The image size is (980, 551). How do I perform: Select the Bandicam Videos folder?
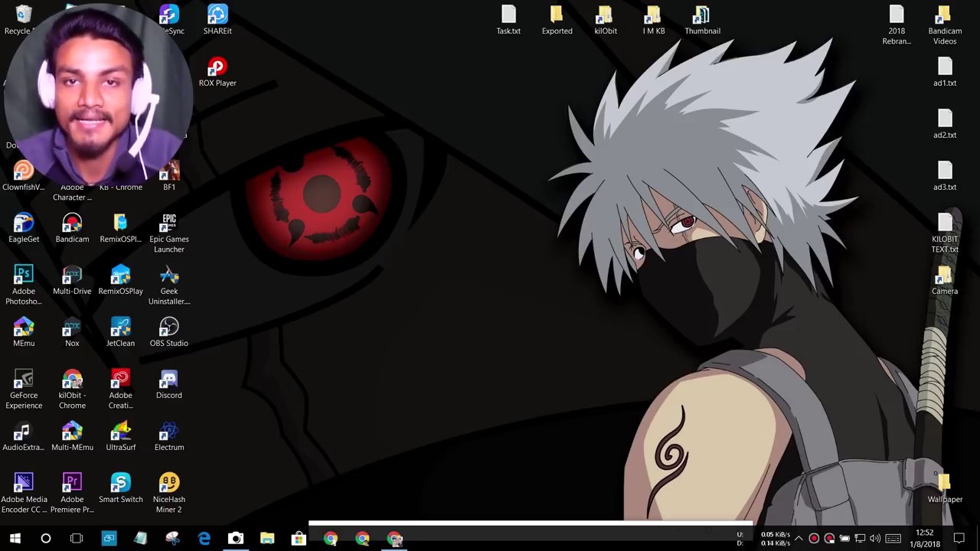click(x=945, y=25)
